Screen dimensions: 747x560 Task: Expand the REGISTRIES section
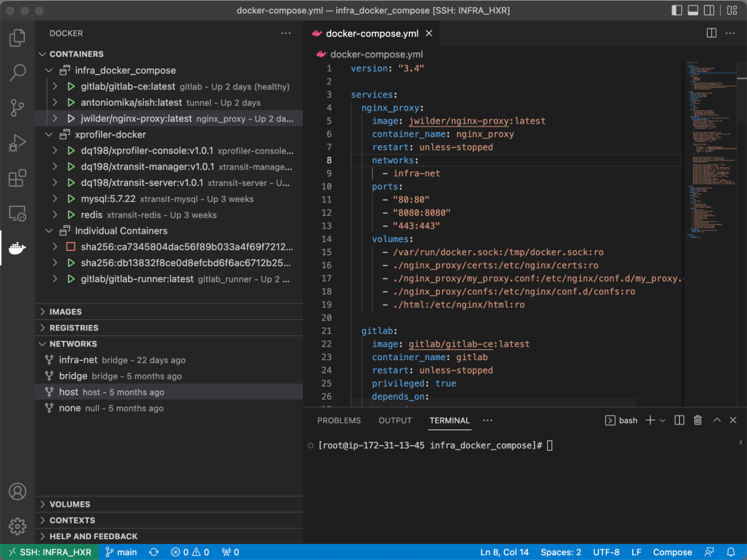(x=169, y=328)
